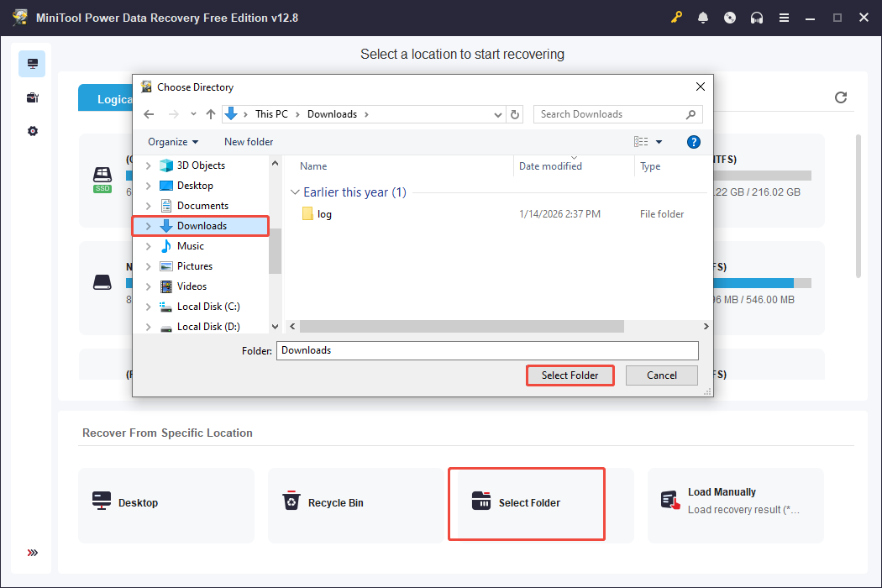Viewport: 882px width, 588px height.
Task: Select the monitor recovery icon in left sidebar
Action: point(32,64)
